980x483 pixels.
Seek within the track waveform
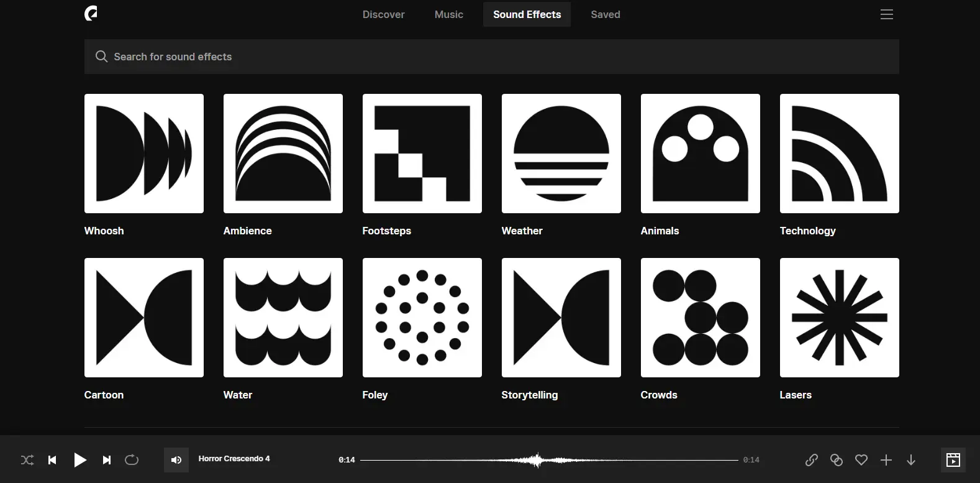tap(549, 460)
